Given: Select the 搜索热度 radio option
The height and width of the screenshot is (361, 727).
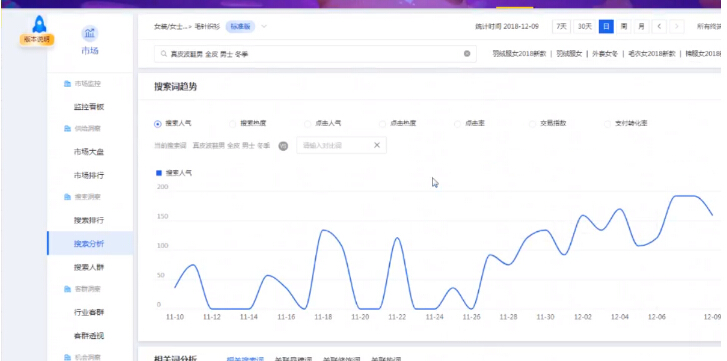Looking at the screenshot, I should [x=233, y=124].
